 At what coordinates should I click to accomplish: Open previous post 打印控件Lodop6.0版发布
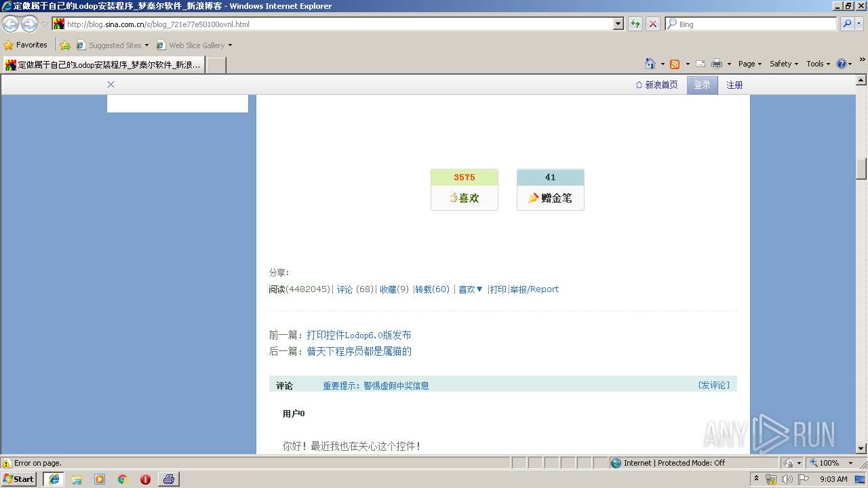(x=359, y=335)
